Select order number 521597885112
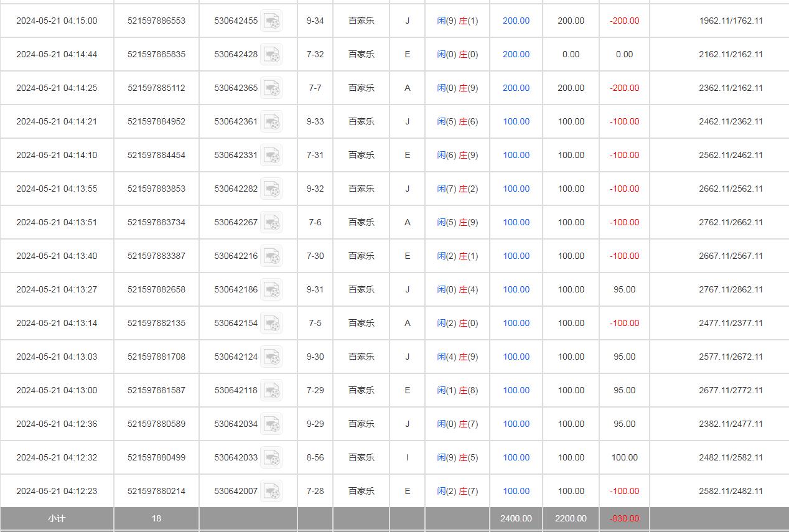The image size is (789, 532). [156, 88]
